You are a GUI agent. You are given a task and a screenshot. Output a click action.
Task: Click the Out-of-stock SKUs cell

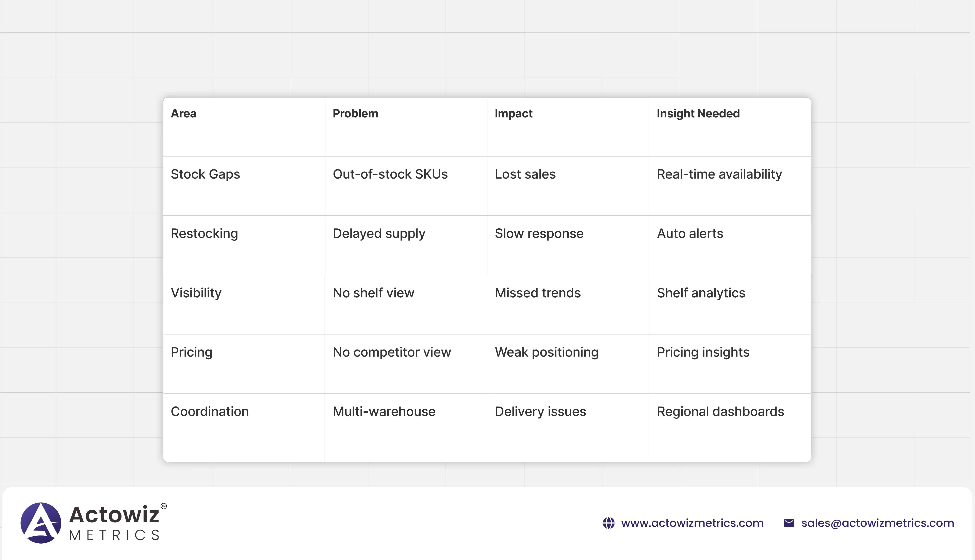[x=390, y=174]
